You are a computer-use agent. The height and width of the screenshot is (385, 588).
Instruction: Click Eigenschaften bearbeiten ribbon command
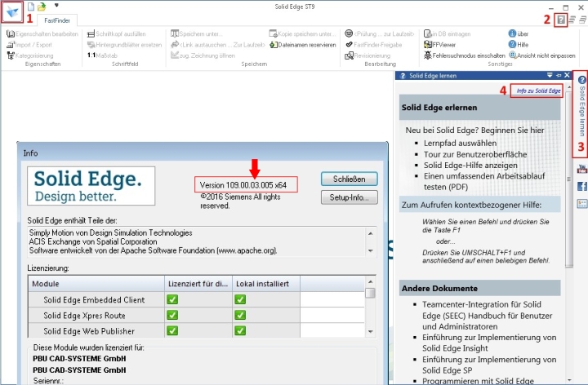42,33
